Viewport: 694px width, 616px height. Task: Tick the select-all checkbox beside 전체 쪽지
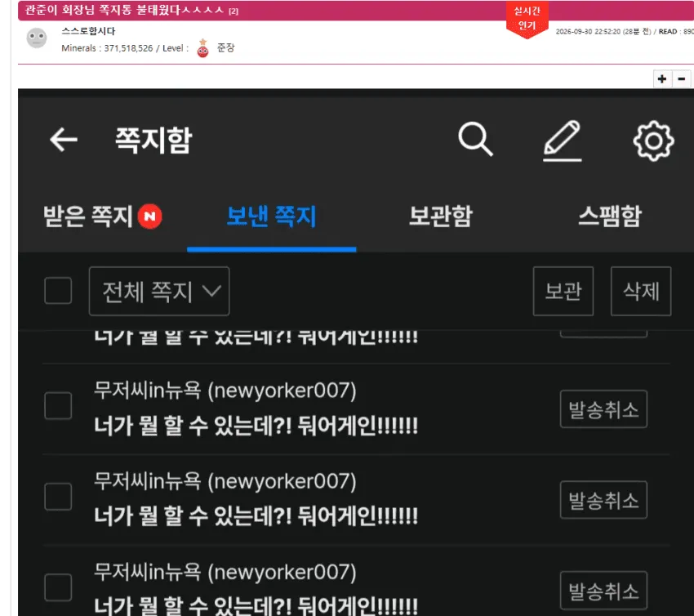click(58, 291)
